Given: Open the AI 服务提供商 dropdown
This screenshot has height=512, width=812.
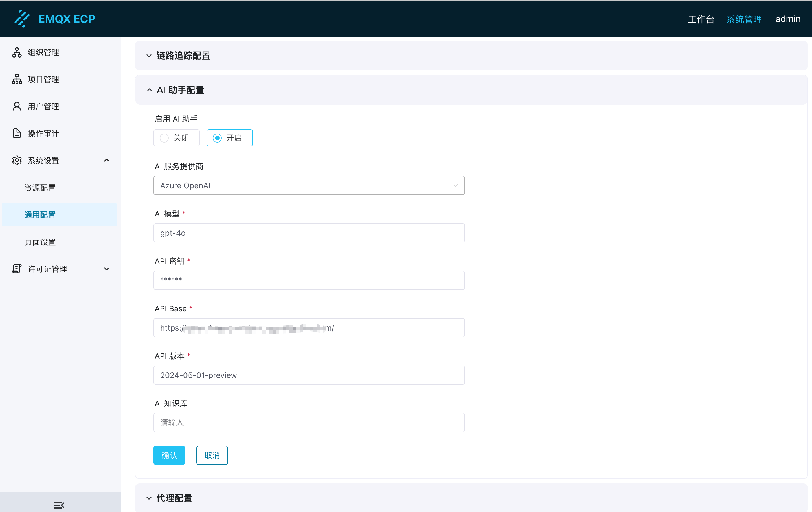Looking at the screenshot, I should click(x=309, y=185).
